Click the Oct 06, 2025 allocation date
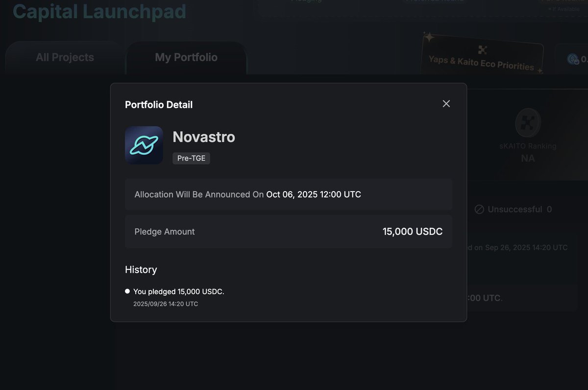Viewport: 588px width, 390px height. click(x=314, y=195)
